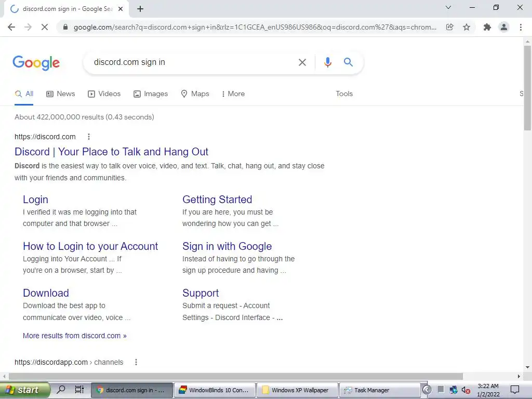Switch to WindowBlinds 10 taskbar window
Screen dimensions: 532x399
(x=215, y=390)
